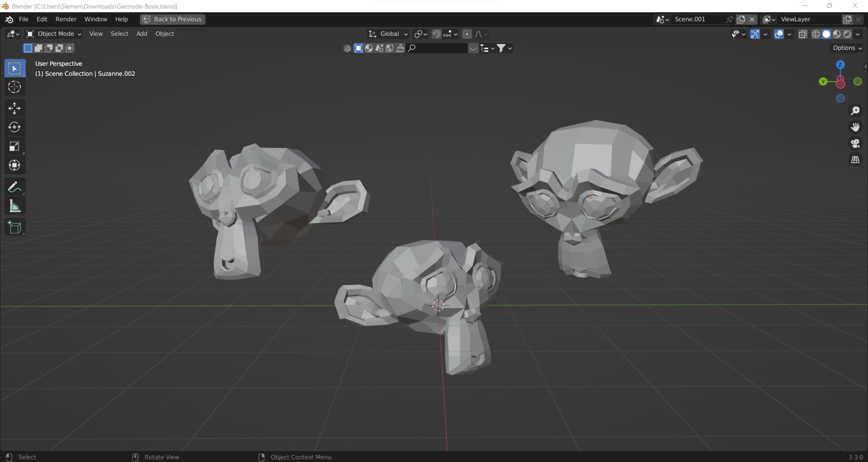The height and width of the screenshot is (462, 868).
Task: Click the Back to Previous button
Action: tap(173, 19)
